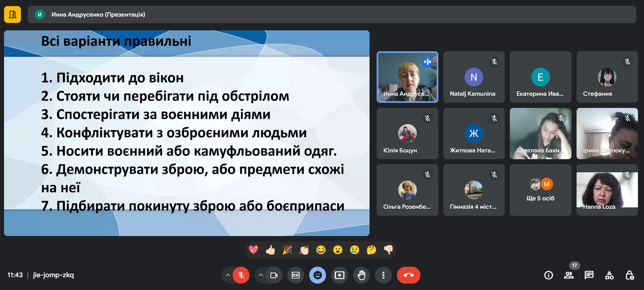The height and width of the screenshot is (290, 644).
Task: Open the meeting details info icon
Action: coord(549,275)
